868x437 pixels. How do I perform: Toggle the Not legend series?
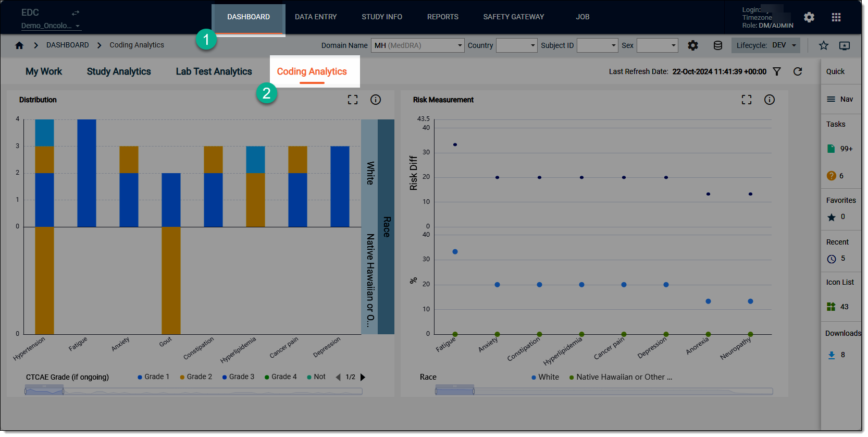click(x=316, y=377)
